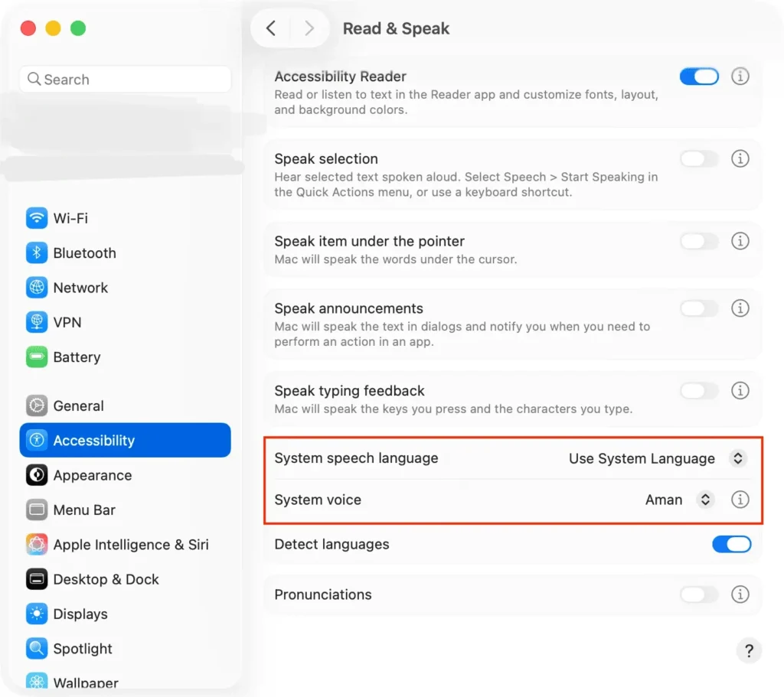Screen dimensions: 784x697
Task: Click the Apple Intelligence & Siri icon
Action: point(37,545)
